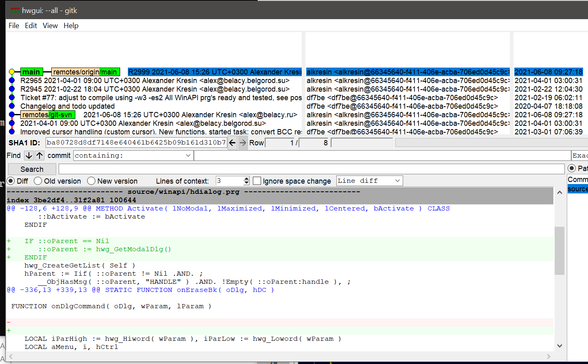Select the green main branch label
Screen dimensions: 588x364
tap(31, 72)
